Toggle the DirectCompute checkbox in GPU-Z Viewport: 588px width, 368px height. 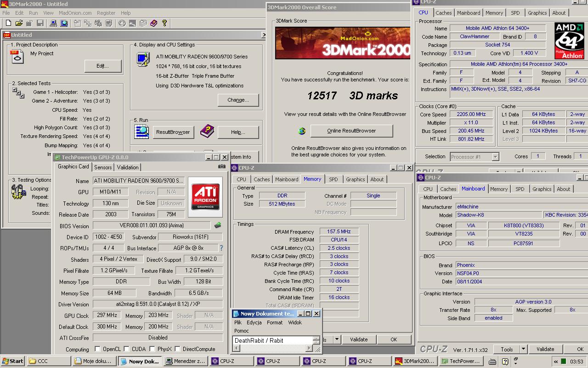coord(177,349)
